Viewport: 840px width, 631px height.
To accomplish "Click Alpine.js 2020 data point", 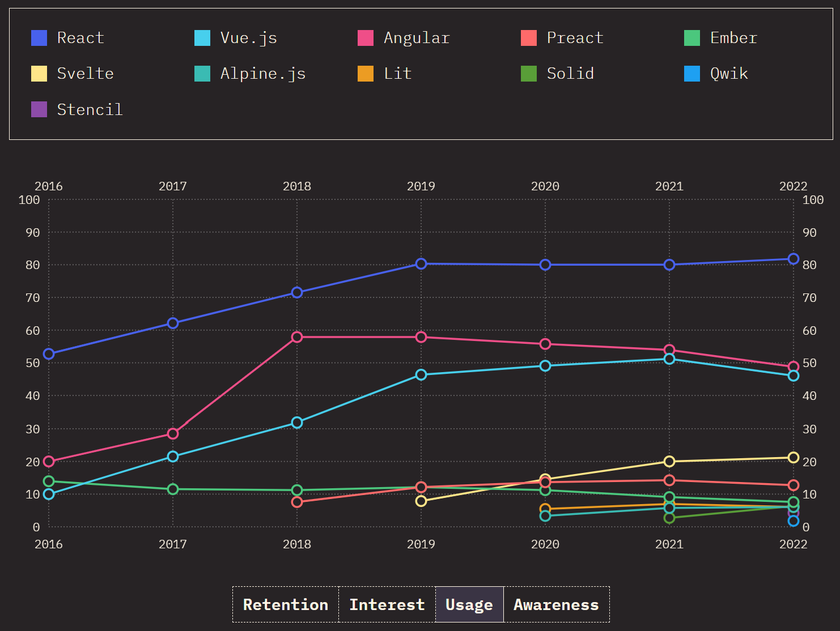I will (545, 516).
